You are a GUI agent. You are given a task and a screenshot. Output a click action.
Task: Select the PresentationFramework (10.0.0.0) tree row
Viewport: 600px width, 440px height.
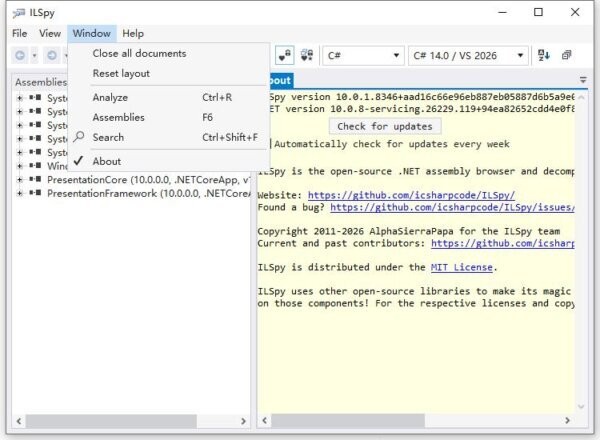coord(148,194)
